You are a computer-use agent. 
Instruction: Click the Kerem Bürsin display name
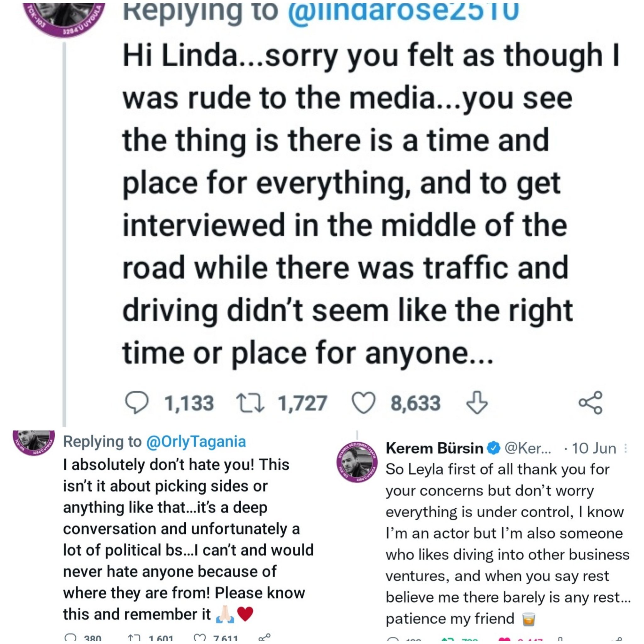pyautogui.click(x=434, y=449)
